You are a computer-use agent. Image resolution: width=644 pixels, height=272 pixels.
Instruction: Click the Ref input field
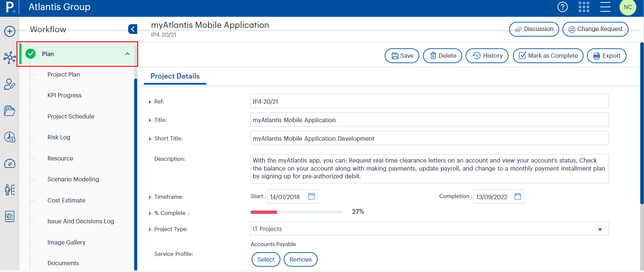pyautogui.click(x=429, y=101)
